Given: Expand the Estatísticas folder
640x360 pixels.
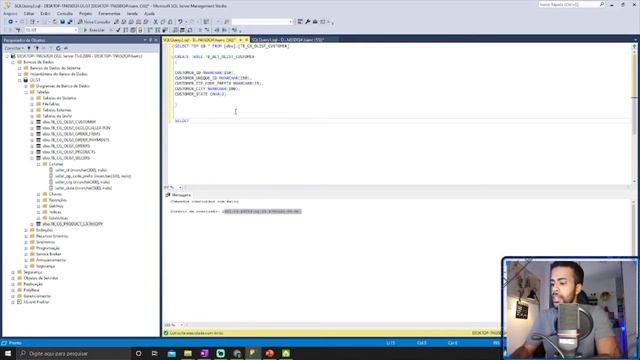Looking at the screenshot, I should (39, 218).
